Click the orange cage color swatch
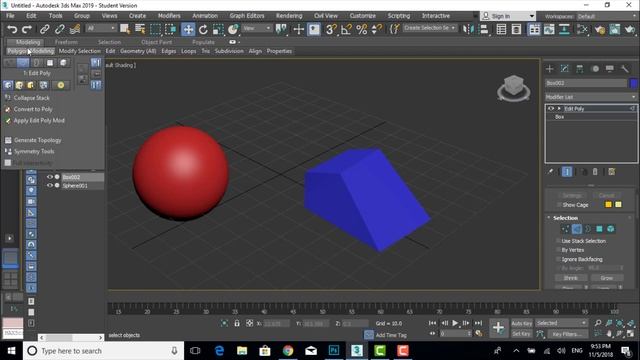 click(608, 204)
